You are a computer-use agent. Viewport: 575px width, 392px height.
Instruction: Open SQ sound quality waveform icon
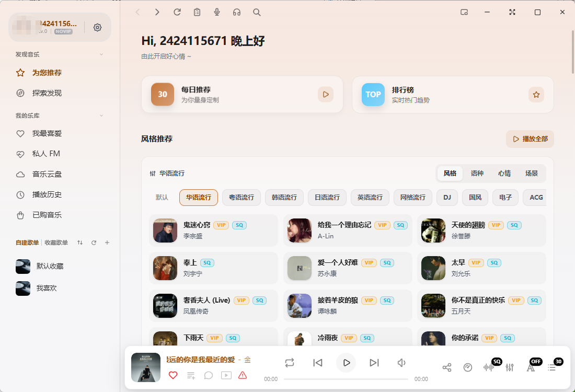pos(489,367)
